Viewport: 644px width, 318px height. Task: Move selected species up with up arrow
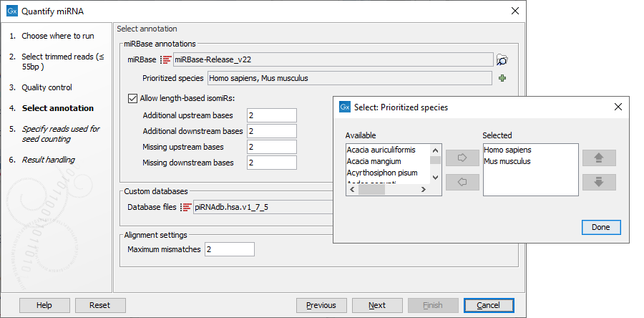(599, 158)
